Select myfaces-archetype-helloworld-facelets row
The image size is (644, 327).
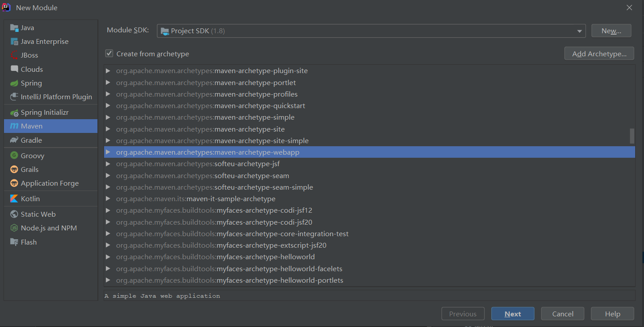(369, 269)
